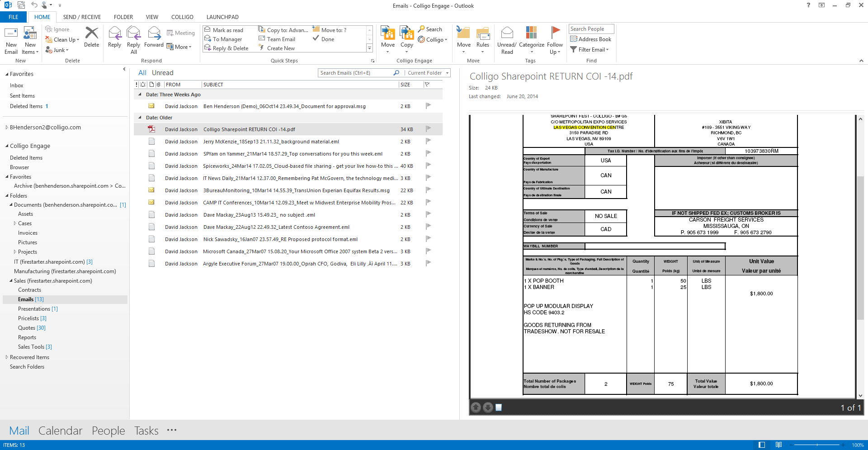The image size is (868, 450).
Task: Click Colligo Engage Copy icon
Action: click(x=407, y=33)
